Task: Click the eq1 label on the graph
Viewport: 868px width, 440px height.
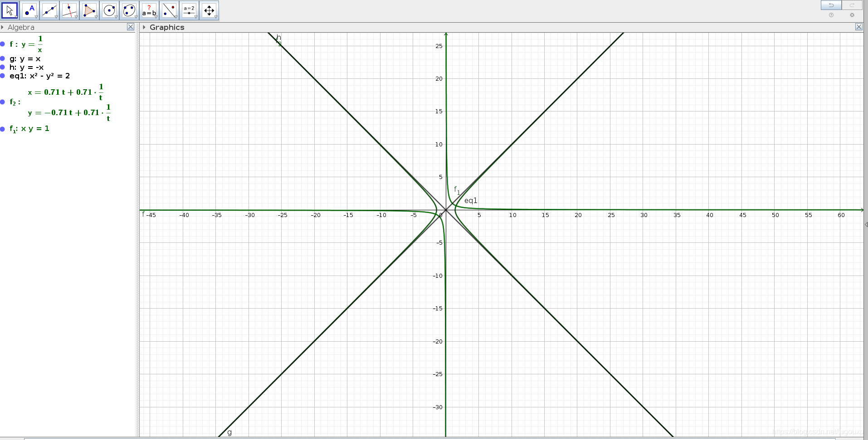Action: [471, 200]
